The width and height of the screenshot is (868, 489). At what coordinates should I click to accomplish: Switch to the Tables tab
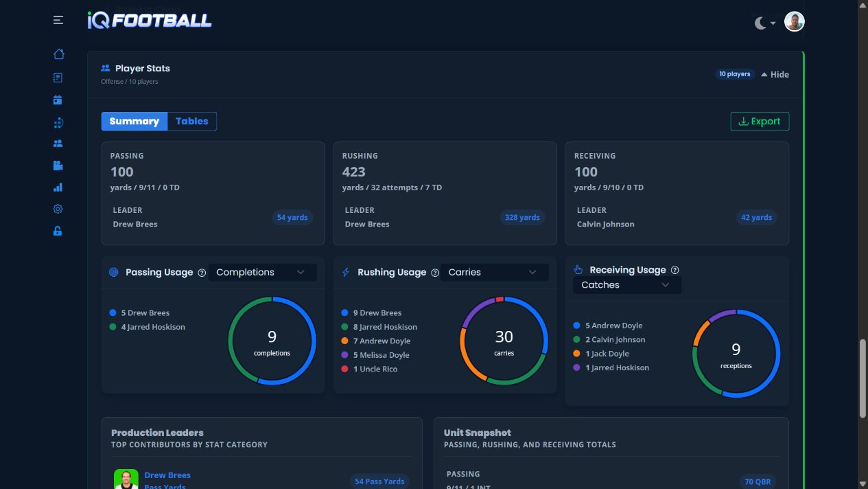point(192,122)
